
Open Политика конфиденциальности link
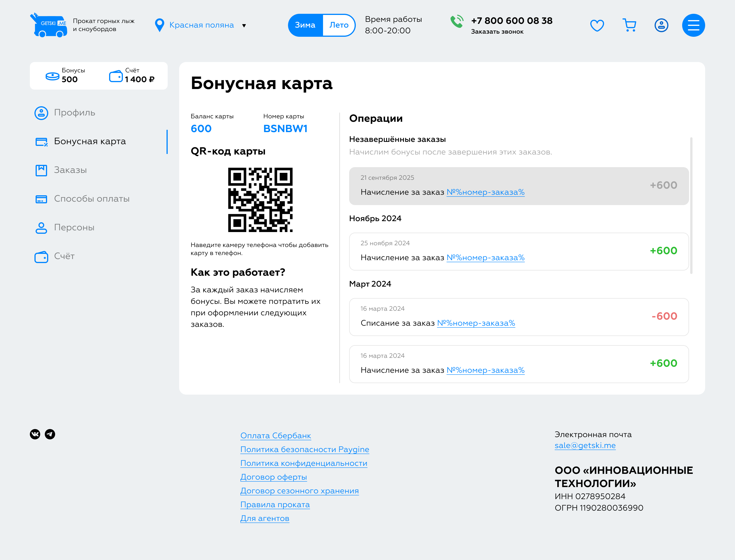point(304,463)
